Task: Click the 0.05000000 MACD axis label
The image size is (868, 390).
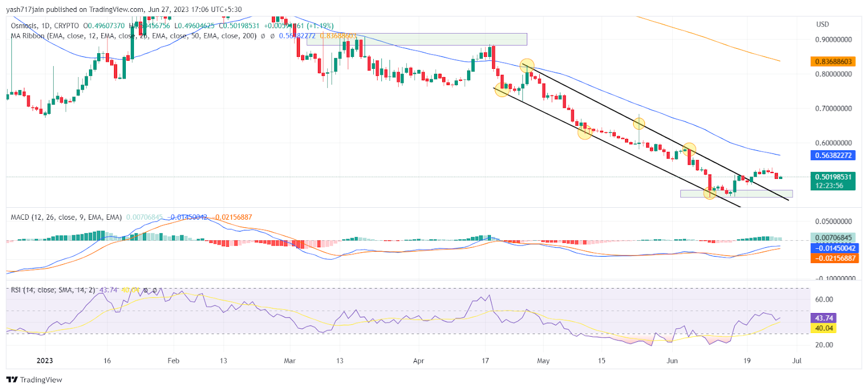Action: point(833,221)
